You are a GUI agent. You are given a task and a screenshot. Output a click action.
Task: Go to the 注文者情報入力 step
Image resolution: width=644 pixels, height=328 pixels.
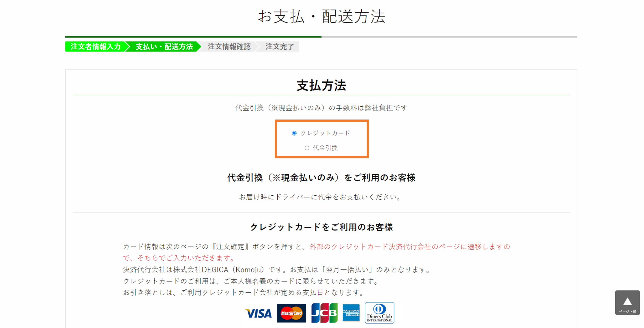click(x=95, y=47)
